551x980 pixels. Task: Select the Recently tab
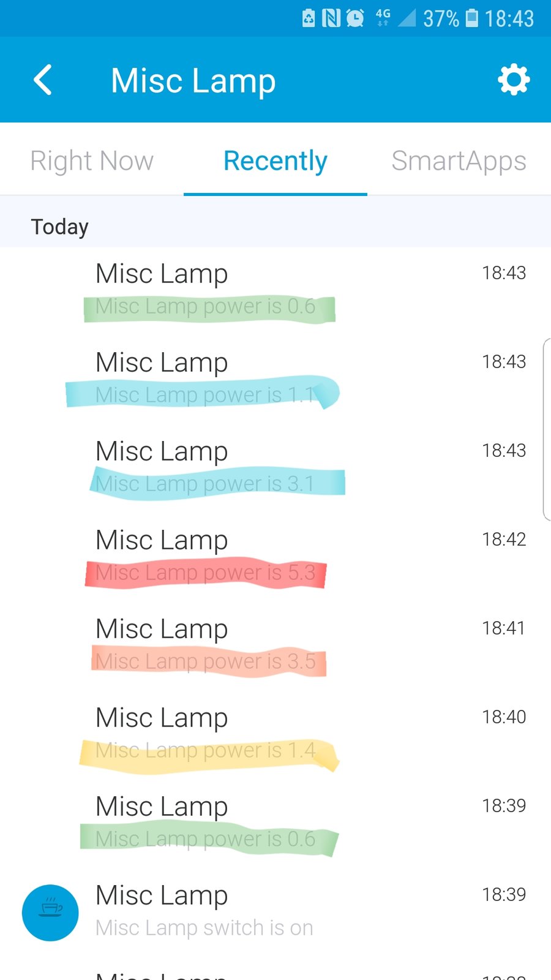click(x=275, y=160)
